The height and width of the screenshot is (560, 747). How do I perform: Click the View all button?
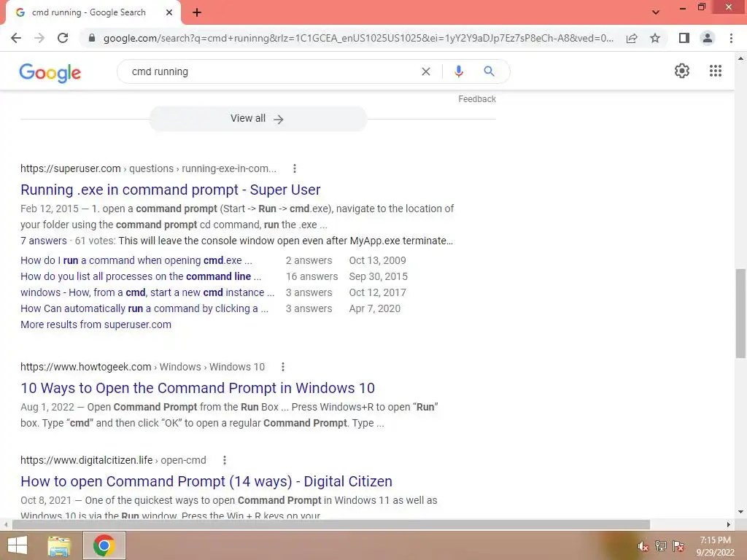(x=258, y=119)
